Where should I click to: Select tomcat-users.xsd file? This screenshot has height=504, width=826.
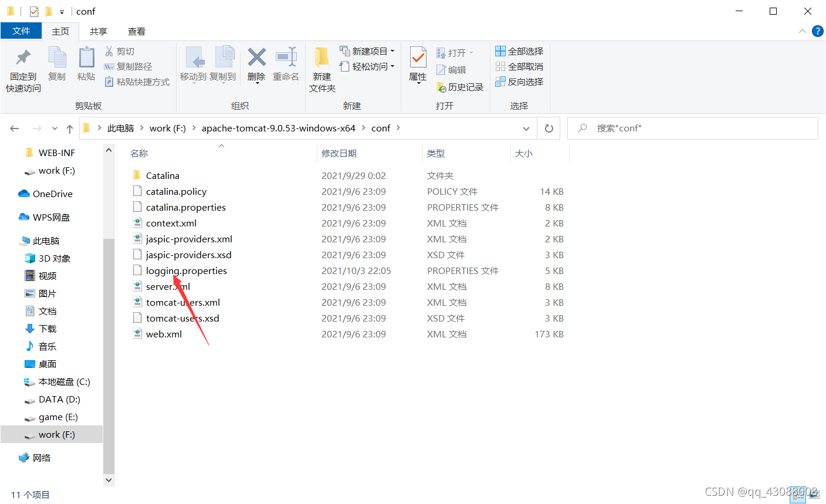(x=182, y=318)
